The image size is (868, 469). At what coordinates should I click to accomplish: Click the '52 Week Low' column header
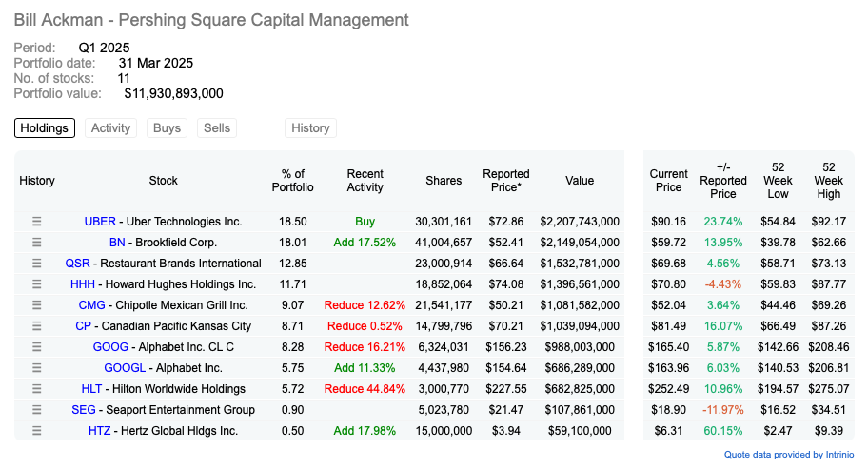778,181
